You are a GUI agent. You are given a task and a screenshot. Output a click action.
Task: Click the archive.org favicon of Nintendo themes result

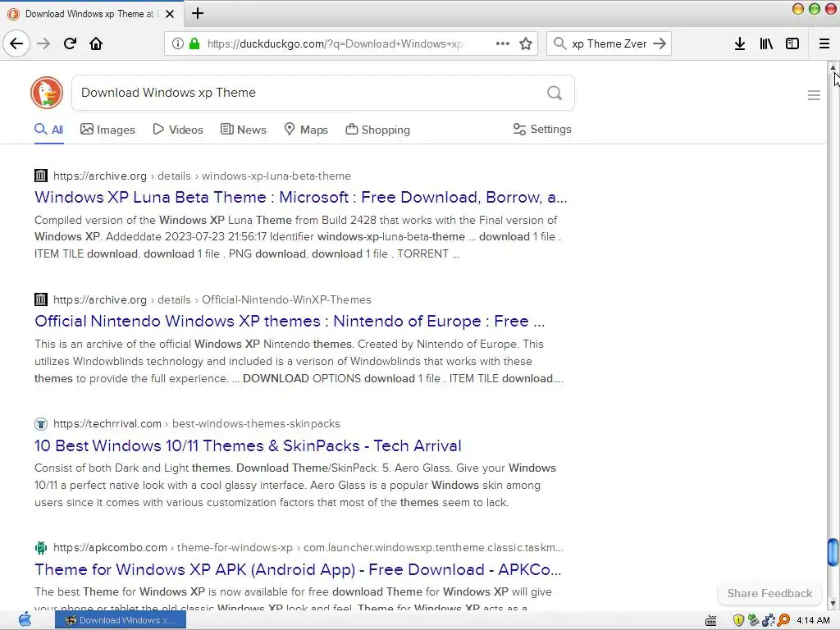coord(41,299)
